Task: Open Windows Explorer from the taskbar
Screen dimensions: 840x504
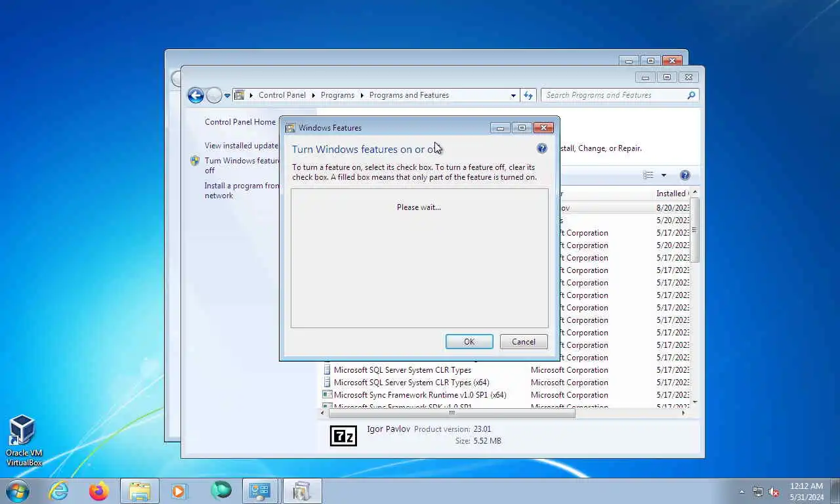Action: (x=140, y=491)
